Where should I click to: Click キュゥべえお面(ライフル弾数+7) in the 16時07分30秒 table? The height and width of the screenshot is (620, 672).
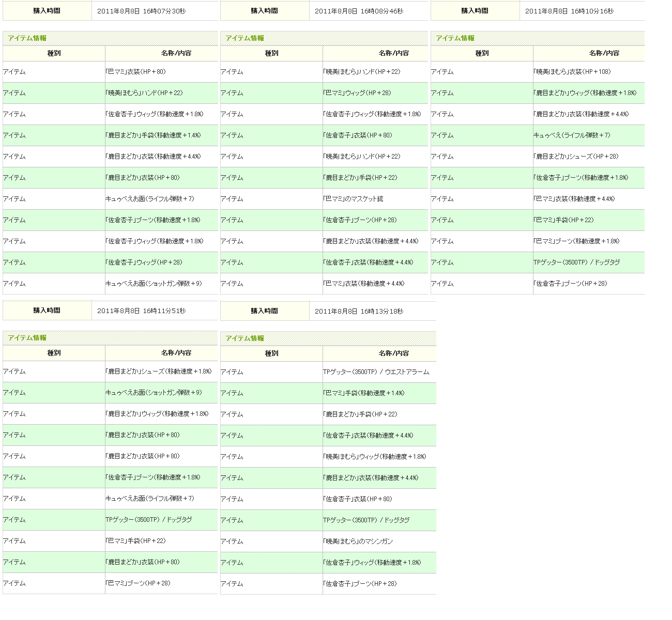tap(150, 199)
